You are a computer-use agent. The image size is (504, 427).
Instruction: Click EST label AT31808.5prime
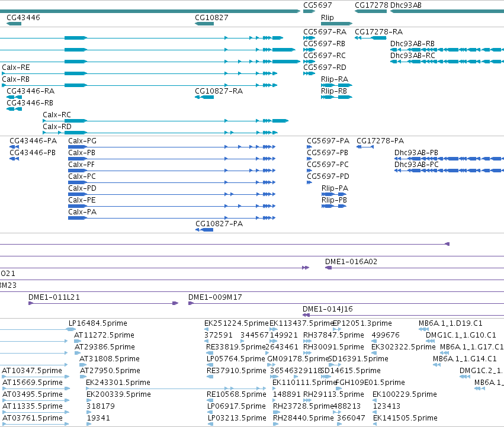coord(110,359)
